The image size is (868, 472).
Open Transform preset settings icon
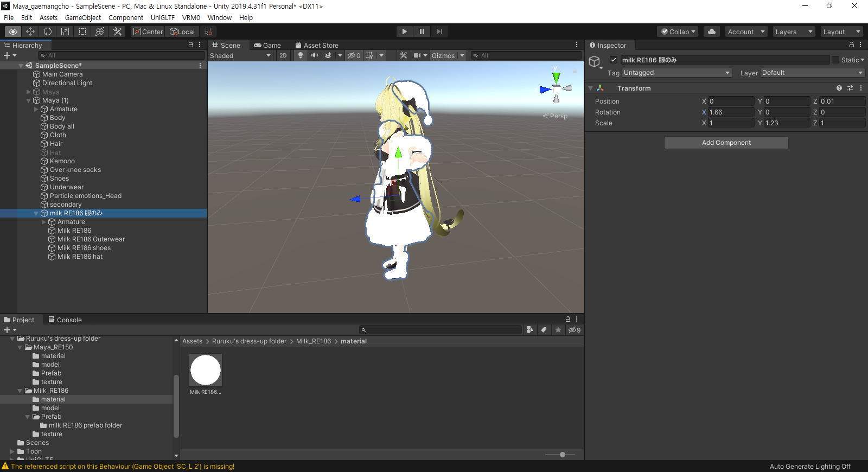(850, 88)
